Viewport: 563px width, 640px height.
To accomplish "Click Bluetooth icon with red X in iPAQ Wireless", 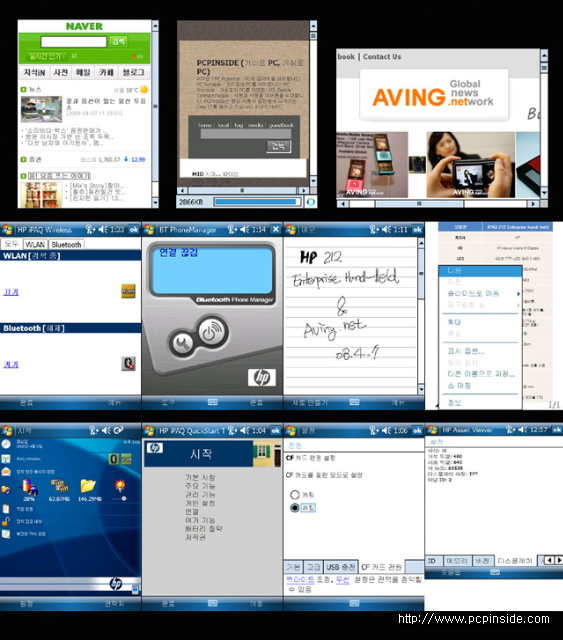I will pyautogui.click(x=129, y=364).
